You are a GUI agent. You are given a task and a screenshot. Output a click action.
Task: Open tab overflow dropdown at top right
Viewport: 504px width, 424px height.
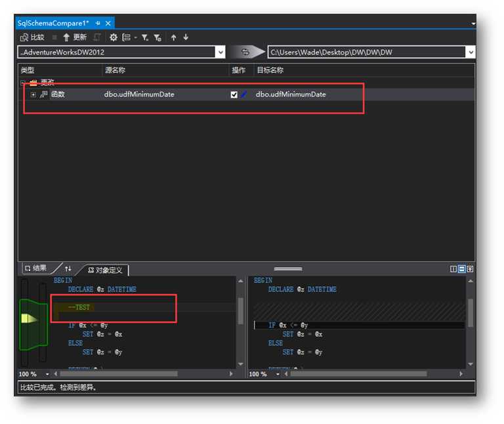click(x=473, y=24)
